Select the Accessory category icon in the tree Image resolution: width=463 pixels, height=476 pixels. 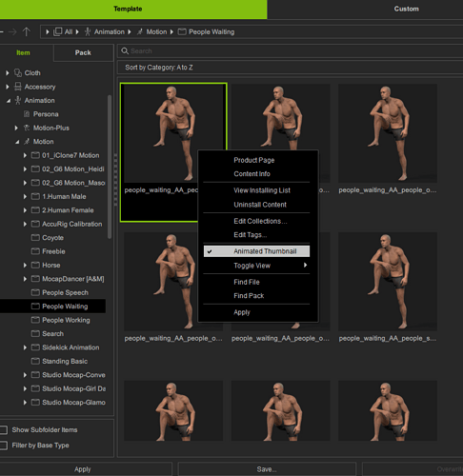18,87
